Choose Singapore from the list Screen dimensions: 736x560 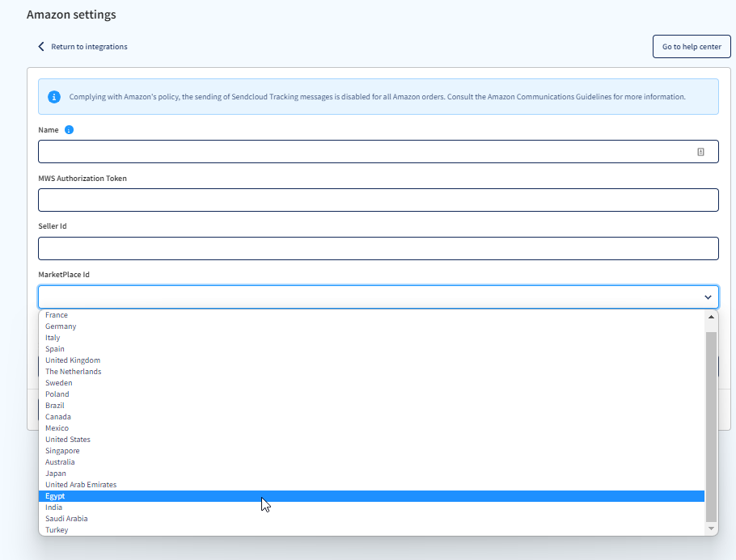point(372,450)
